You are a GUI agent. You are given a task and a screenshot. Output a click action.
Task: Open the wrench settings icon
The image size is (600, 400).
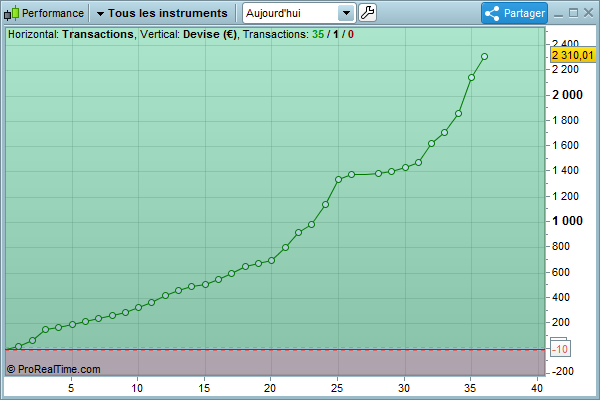[367, 13]
